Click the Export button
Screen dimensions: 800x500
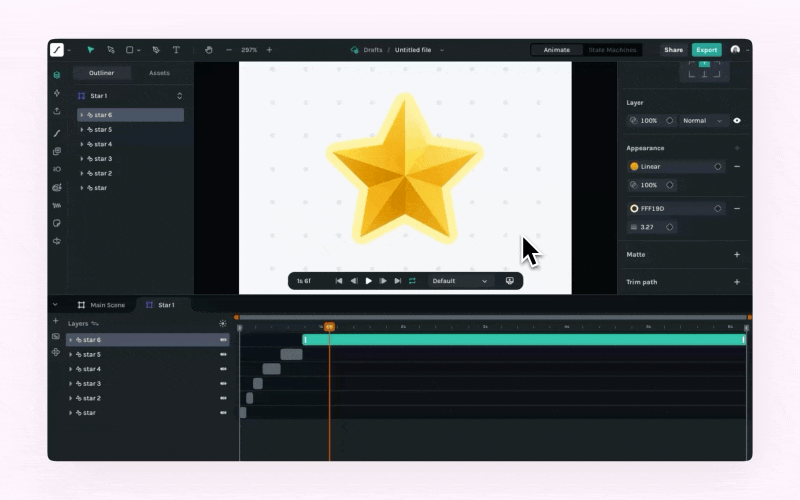(x=707, y=50)
